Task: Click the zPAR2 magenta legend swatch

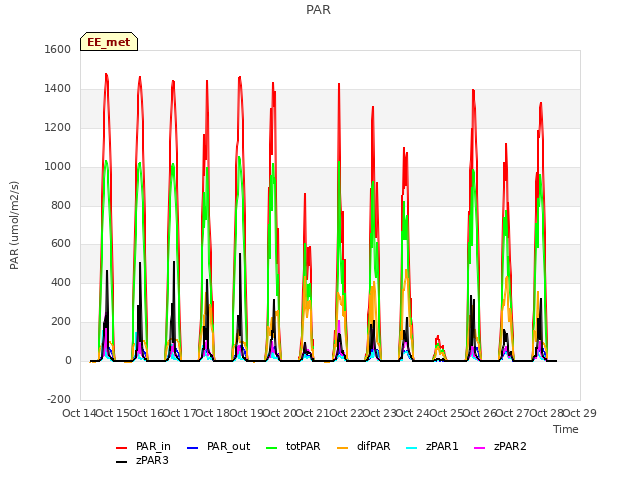Action: 480,448
